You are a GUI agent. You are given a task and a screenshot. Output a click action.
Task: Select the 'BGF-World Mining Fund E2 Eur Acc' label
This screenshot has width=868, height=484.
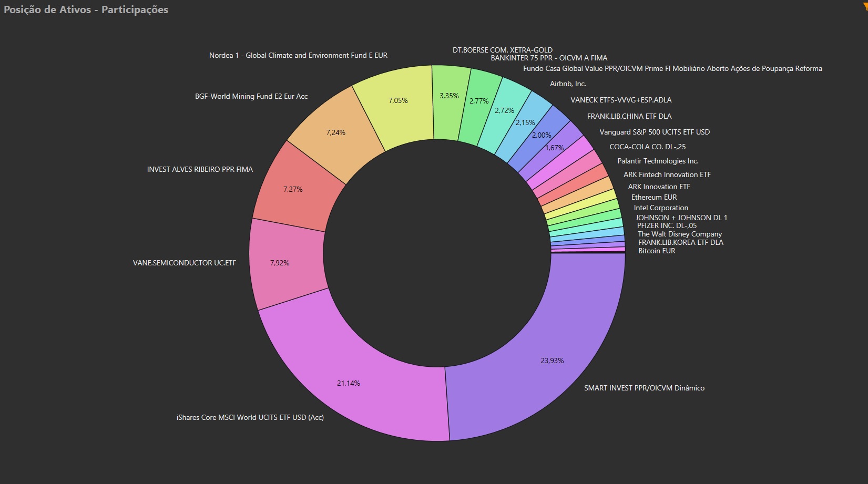point(251,96)
